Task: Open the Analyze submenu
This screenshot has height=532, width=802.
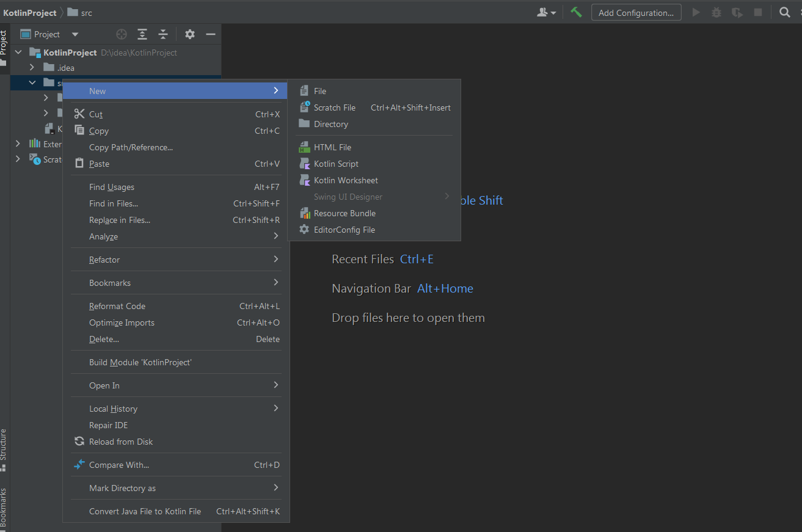Action: (176, 236)
